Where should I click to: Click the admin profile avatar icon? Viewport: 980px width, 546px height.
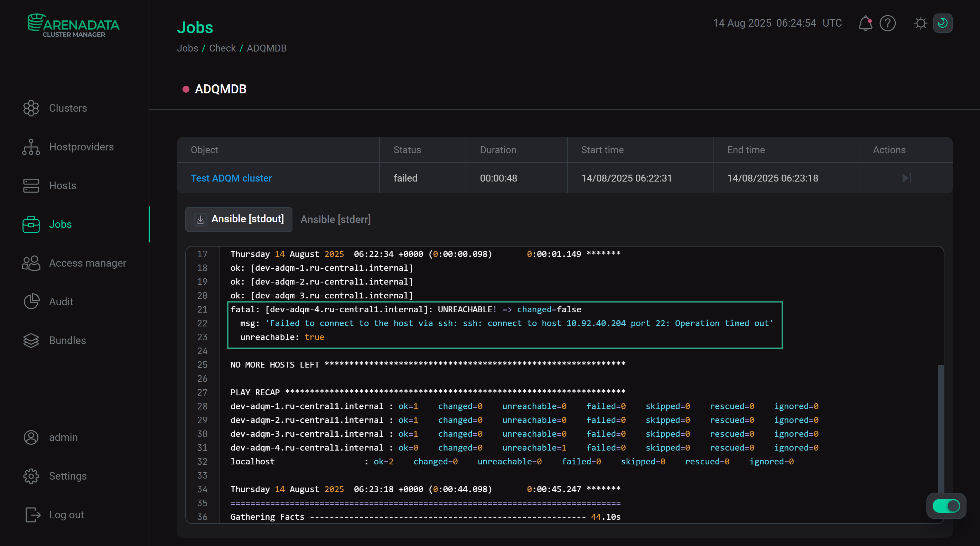tap(31, 437)
